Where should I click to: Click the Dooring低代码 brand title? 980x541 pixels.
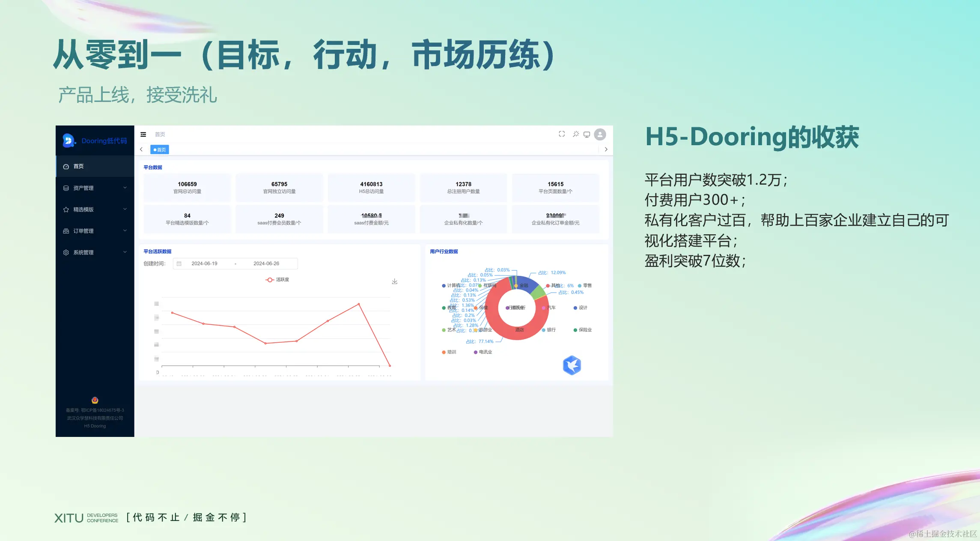coord(104,141)
